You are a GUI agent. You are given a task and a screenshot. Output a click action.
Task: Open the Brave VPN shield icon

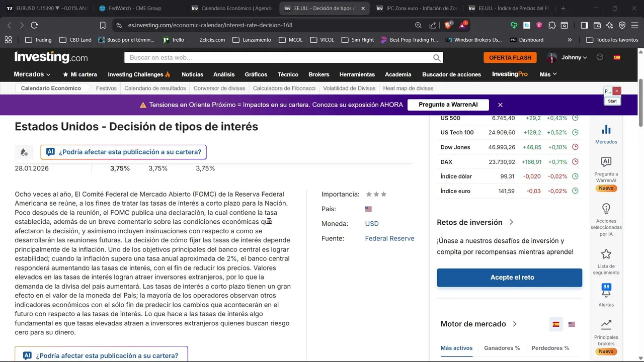622,25
